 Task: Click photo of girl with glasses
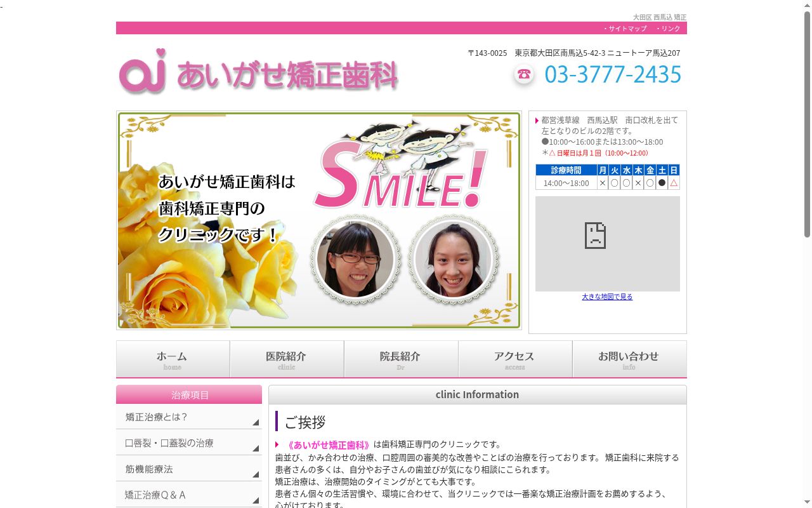(x=355, y=259)
